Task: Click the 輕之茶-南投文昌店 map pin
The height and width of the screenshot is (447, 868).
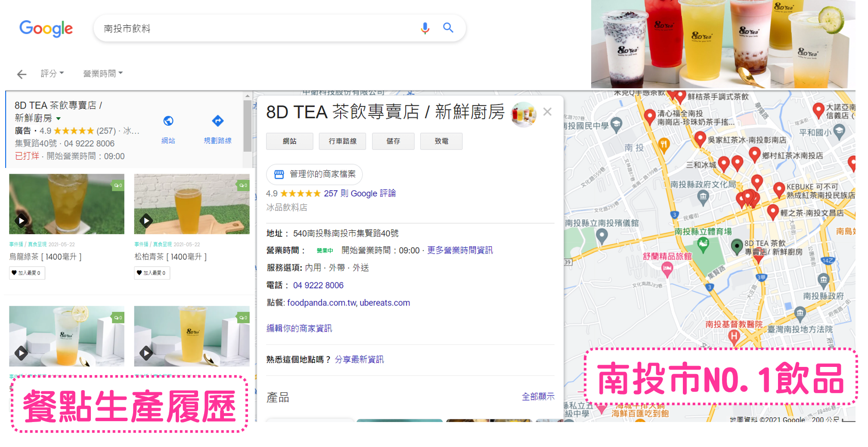Action: (x=773, y=212)
